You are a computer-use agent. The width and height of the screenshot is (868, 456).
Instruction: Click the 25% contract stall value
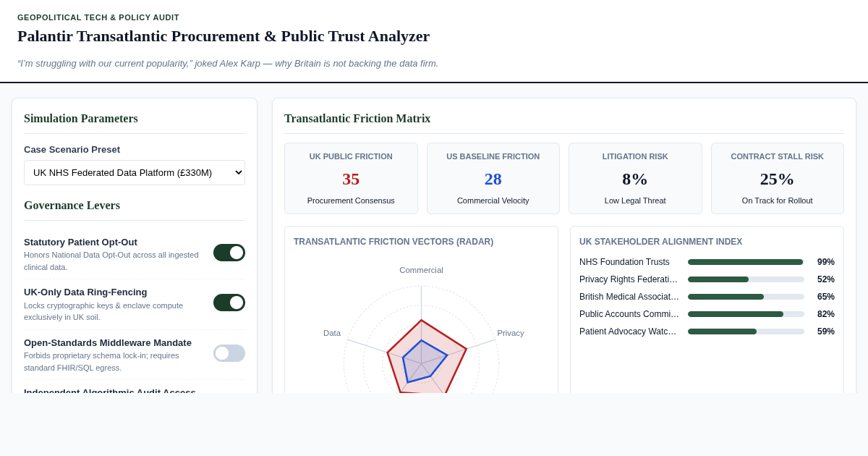(x=778, y=179)
